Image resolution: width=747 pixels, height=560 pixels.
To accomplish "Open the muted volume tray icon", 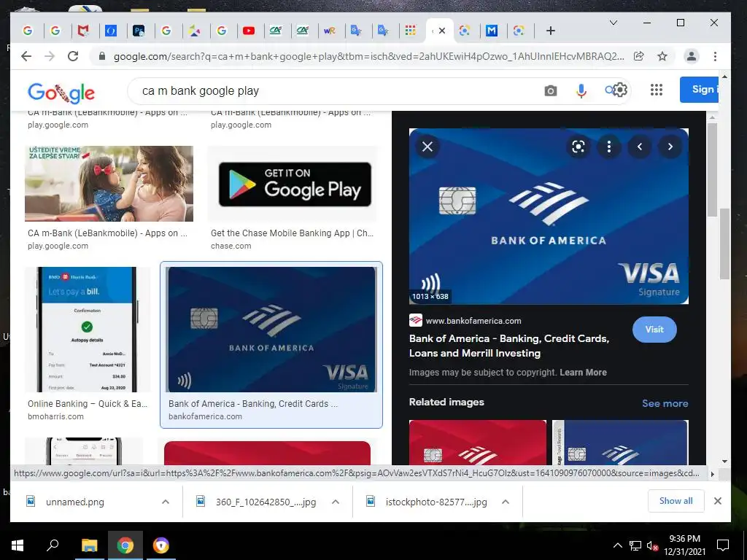I will 652,545.
